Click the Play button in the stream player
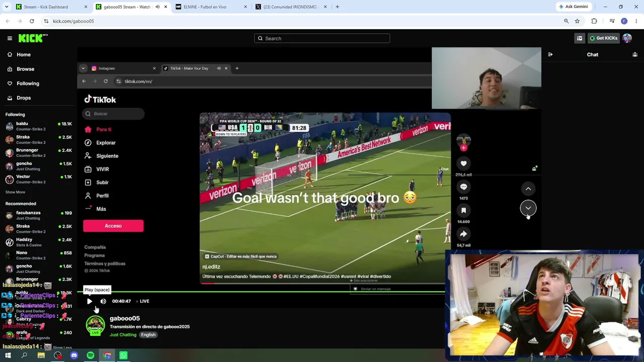Screen dimensions: 644x362 [x=90, y=301]
